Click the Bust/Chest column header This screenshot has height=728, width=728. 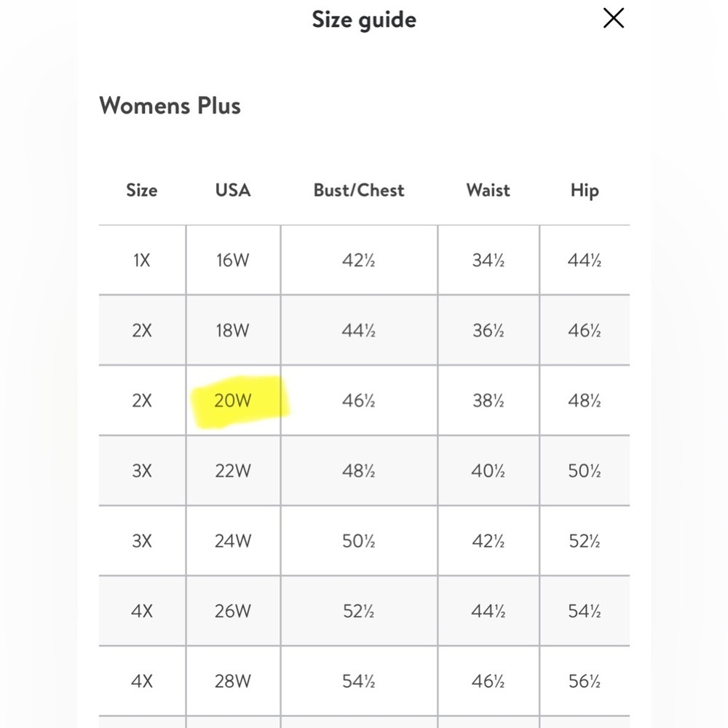(x=359, y=190)
